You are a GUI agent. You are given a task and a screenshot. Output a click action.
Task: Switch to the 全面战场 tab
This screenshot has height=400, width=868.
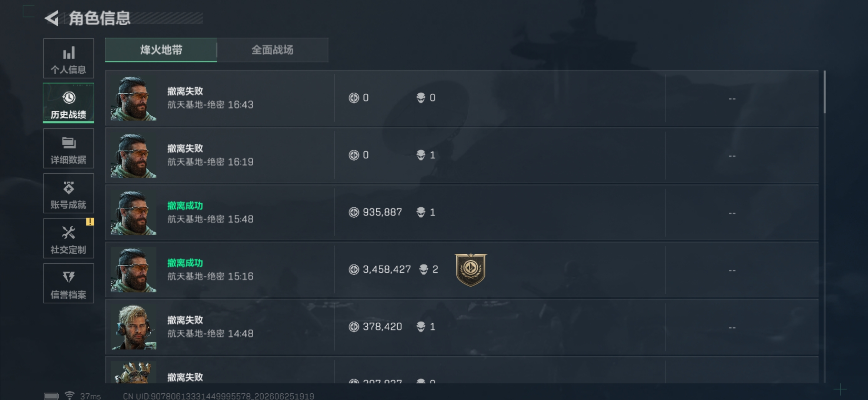pos(273,50)
